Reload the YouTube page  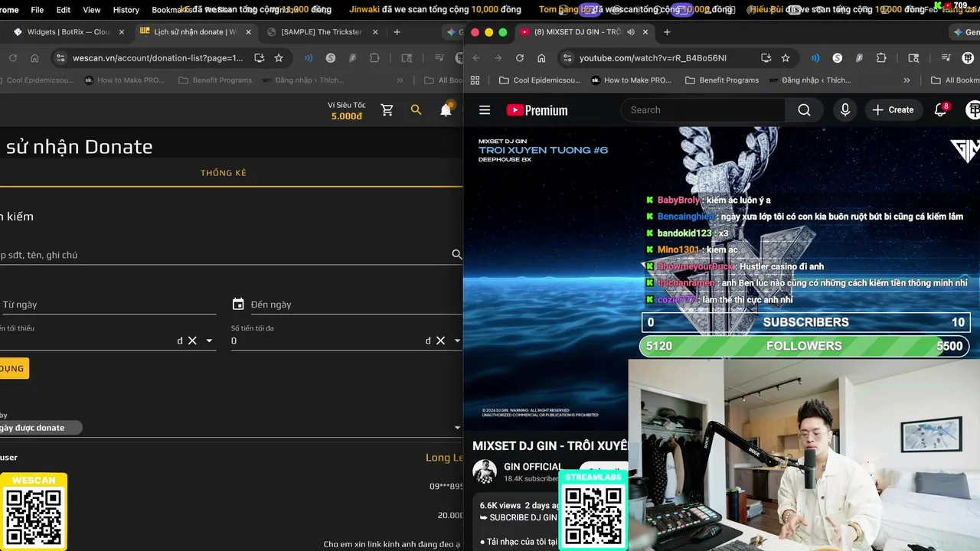(520, 58)
